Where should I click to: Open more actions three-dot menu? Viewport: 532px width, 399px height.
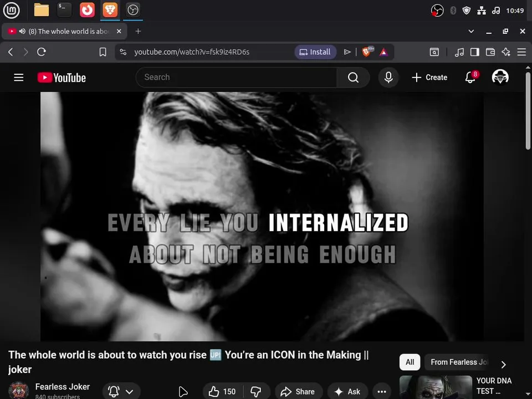382,392
